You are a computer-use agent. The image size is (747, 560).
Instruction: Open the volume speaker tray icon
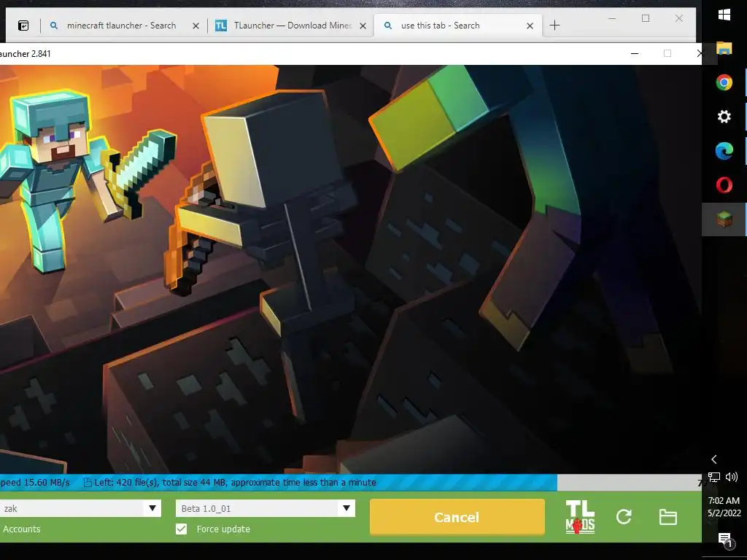731,477
